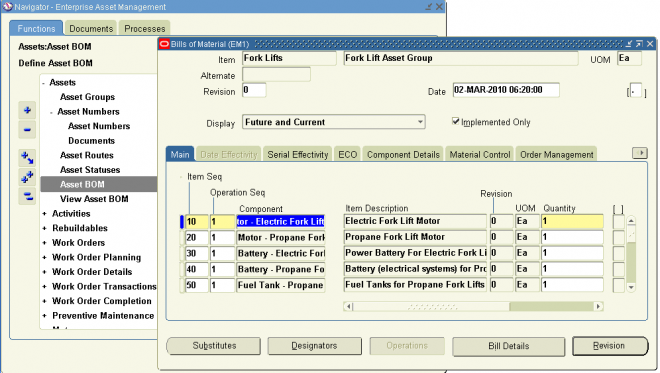Screen dimensions: 660x373
Task: Expand the Preventive Maintenance node
Action: 44,316
